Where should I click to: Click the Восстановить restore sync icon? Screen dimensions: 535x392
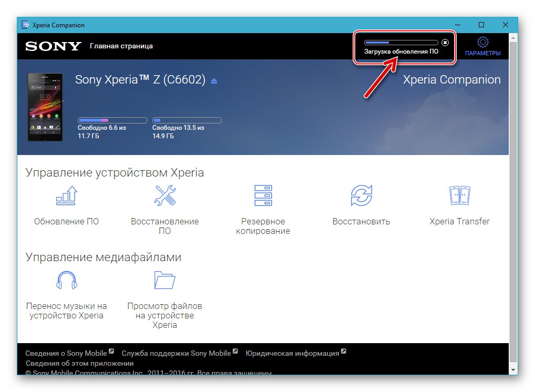(x=361, y=195)
